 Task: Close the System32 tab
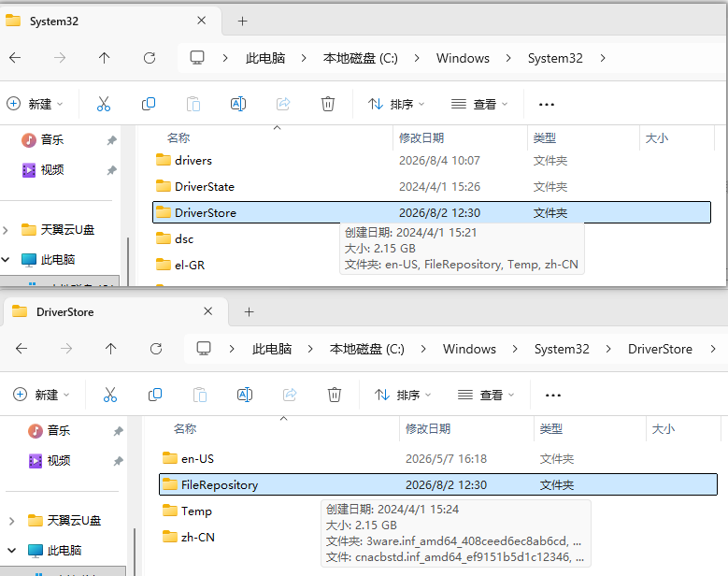(202, 21)
